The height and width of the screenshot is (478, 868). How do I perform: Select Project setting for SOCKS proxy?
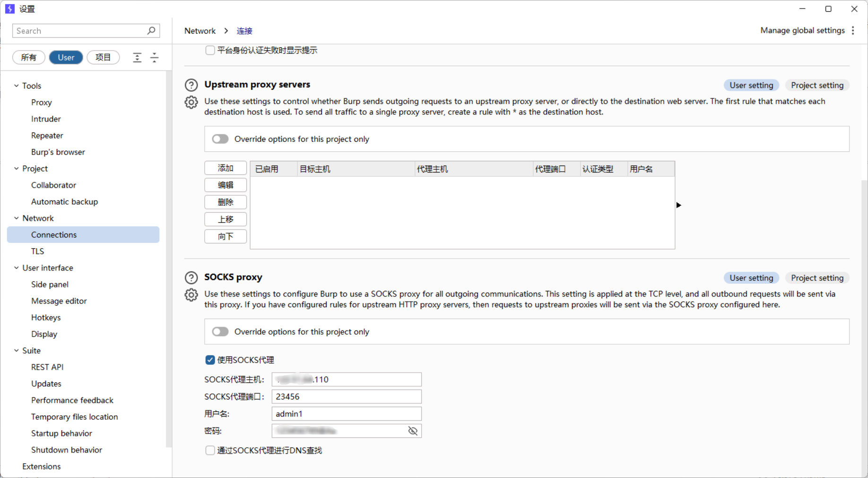click(x=817, y=278)
